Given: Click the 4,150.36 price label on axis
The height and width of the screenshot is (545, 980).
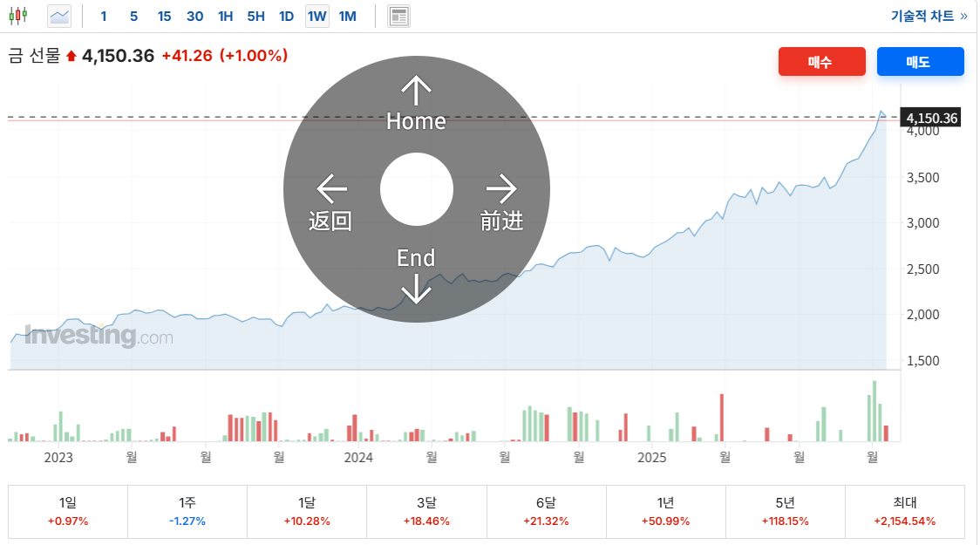Looking at the screenshot, I should (x=932, y=119).
